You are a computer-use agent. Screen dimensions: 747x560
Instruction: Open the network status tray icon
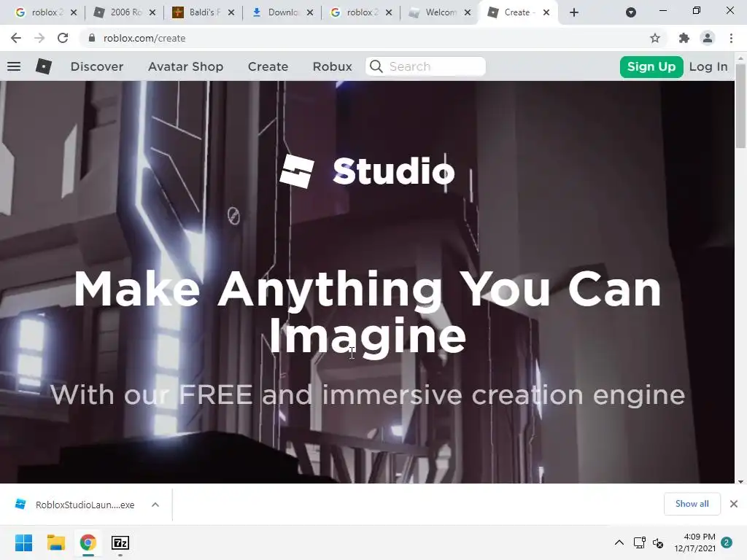pos(639,542)
